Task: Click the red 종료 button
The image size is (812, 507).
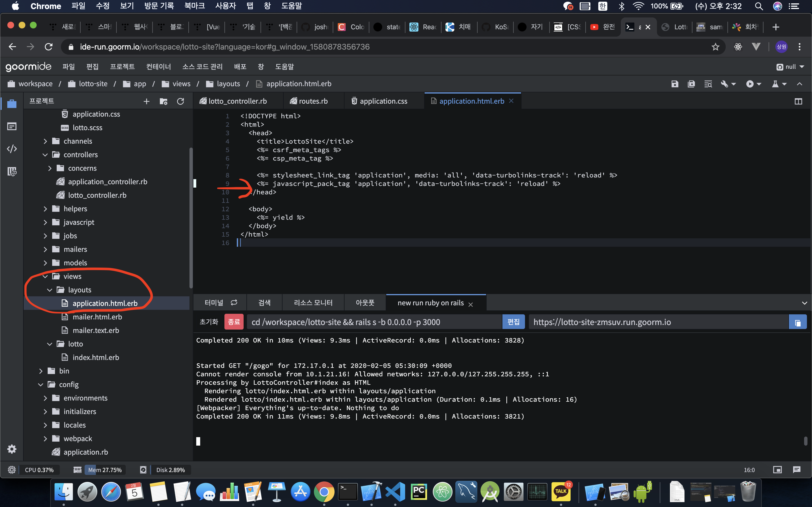Action: tap(233, 322)
